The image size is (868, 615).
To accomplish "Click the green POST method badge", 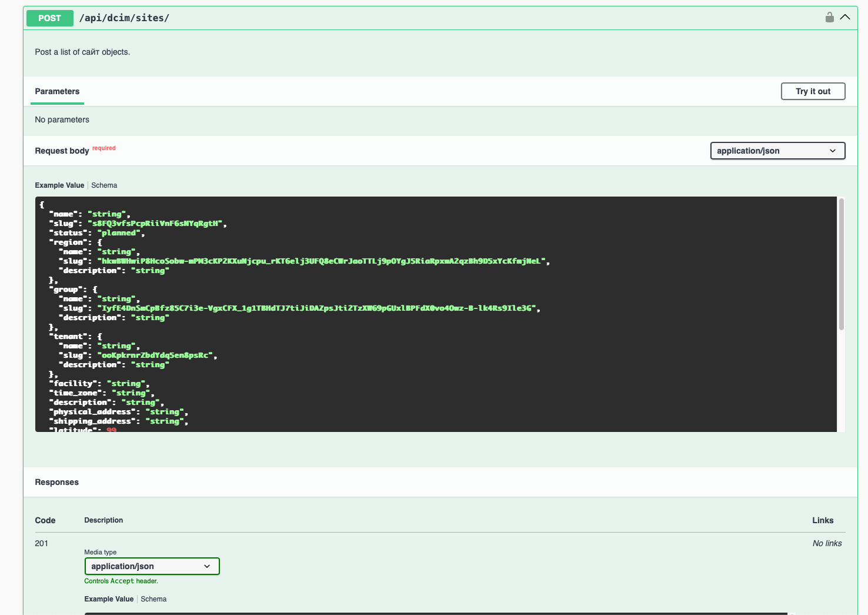I will 49,18.
